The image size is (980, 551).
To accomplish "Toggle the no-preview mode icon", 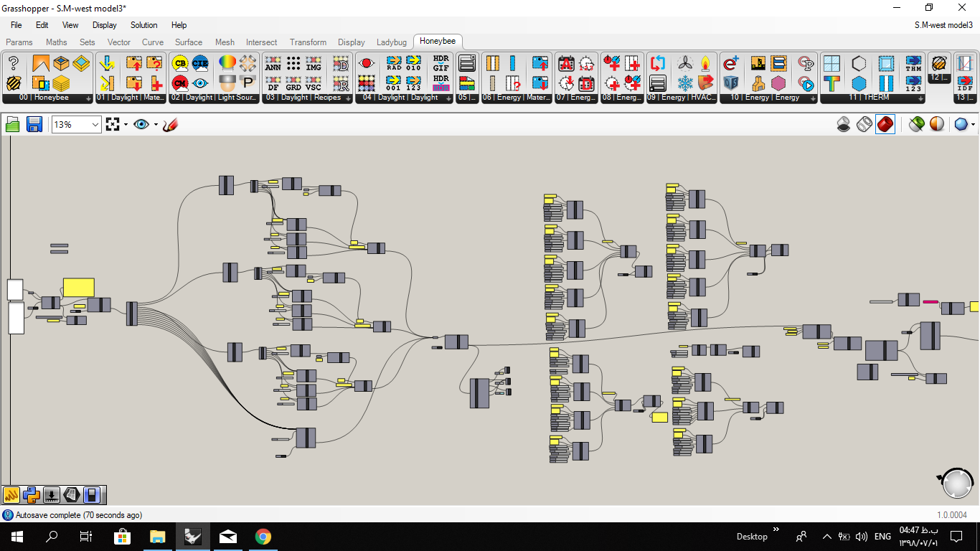I will pos(844,125).
